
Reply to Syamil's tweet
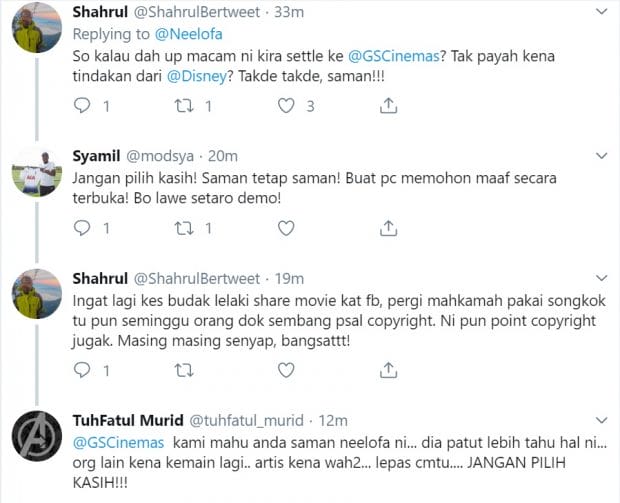(x=84, y=228)
